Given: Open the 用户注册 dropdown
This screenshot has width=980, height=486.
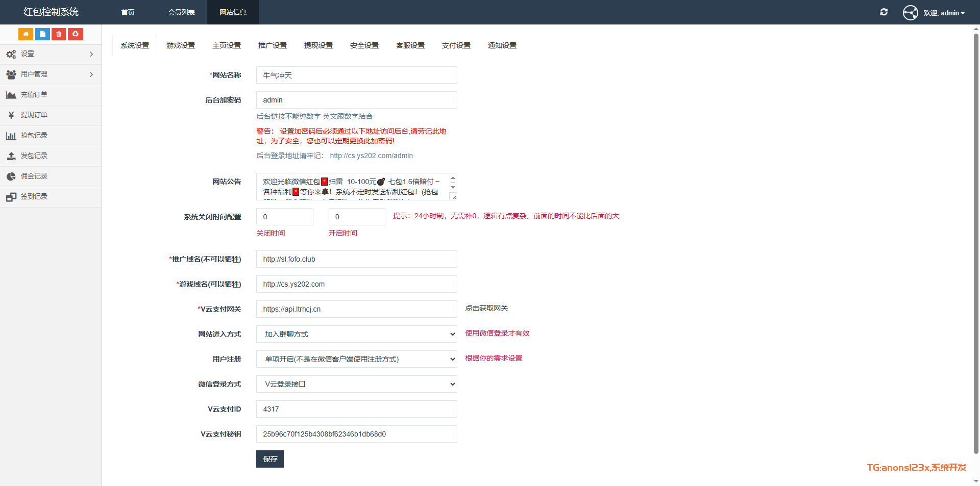Looking at the screenshot, I should pos(356,359).
